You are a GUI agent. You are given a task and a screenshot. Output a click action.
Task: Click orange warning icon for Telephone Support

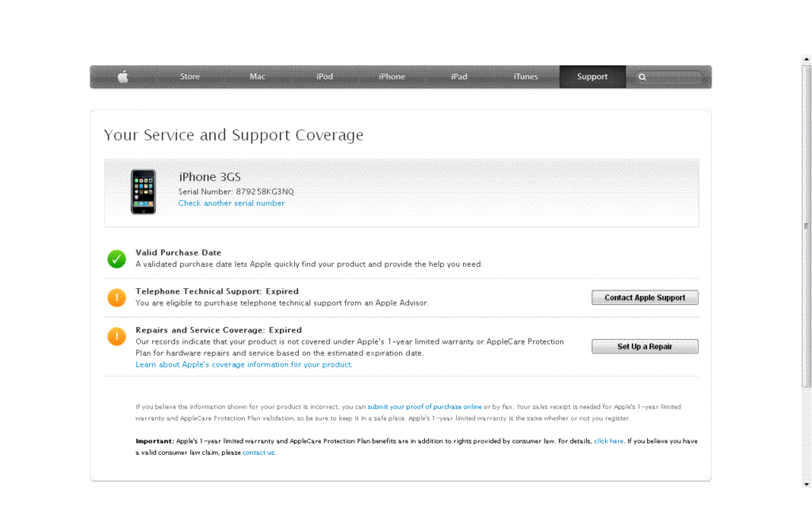tap(117, 298)
